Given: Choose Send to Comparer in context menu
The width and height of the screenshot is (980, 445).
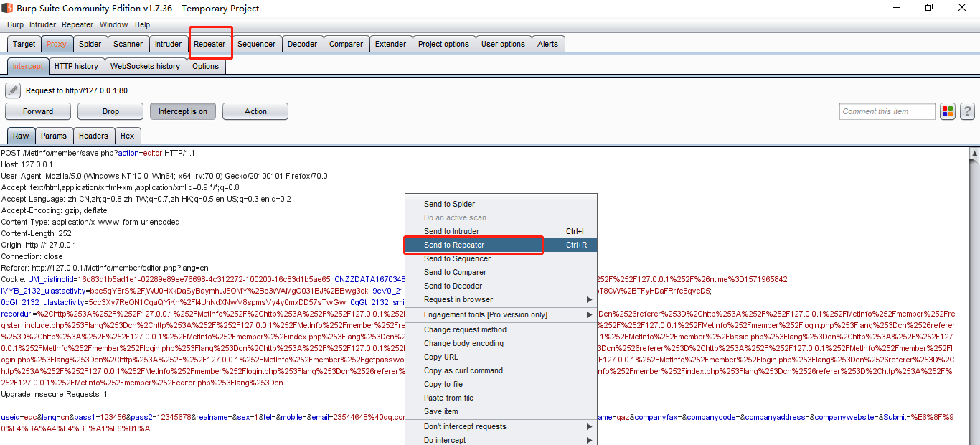Looking at the screenshot, I should pos(501,272).
